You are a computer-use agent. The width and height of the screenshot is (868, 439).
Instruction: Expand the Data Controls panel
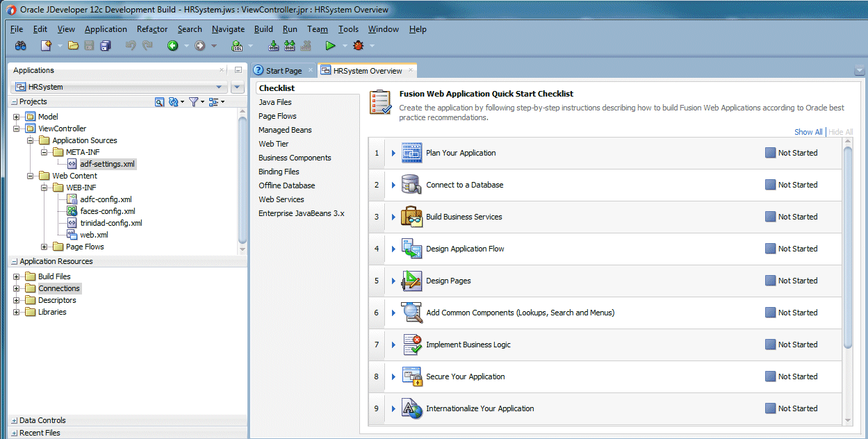click(15, 420)
